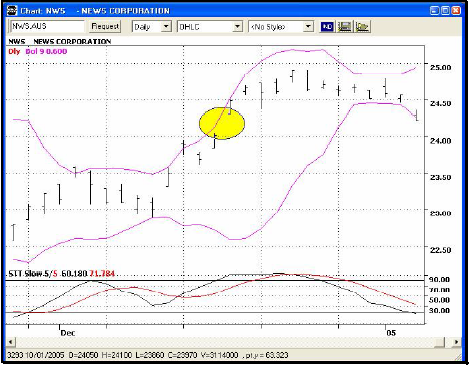469x366 pixels.
Task: Click the '05' date axis label
Action: (391, 333)
